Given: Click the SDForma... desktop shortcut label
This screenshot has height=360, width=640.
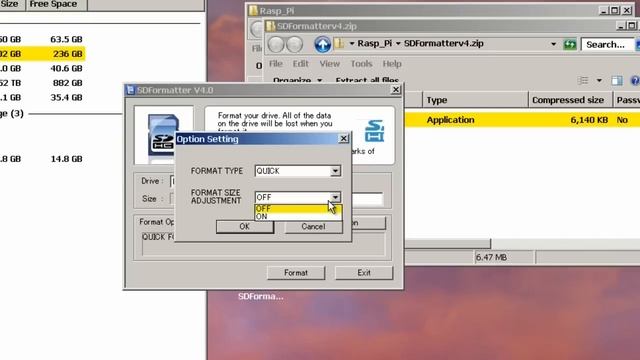Looking at the screenshot, I should 260,296.
